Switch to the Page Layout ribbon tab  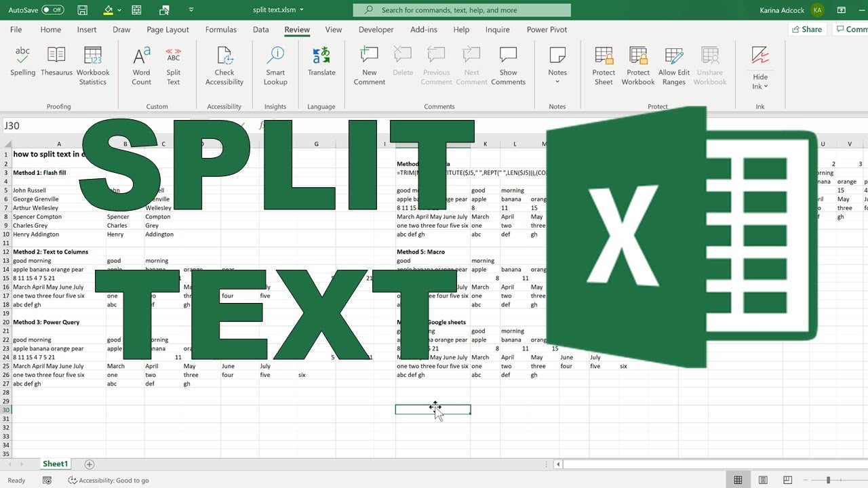(168, 30)
